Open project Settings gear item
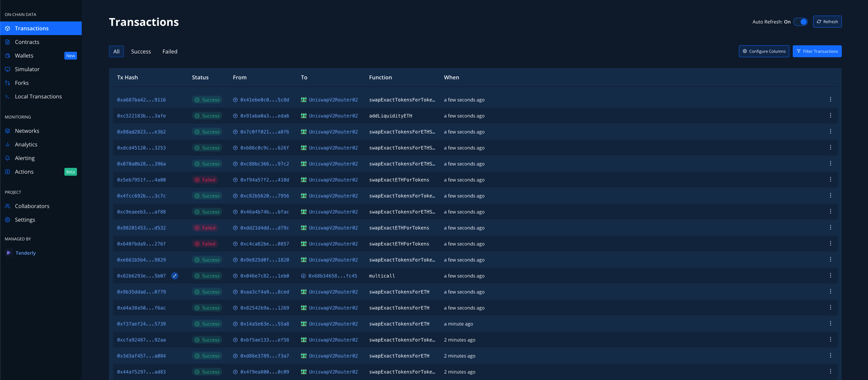 [x=25, y=220]
